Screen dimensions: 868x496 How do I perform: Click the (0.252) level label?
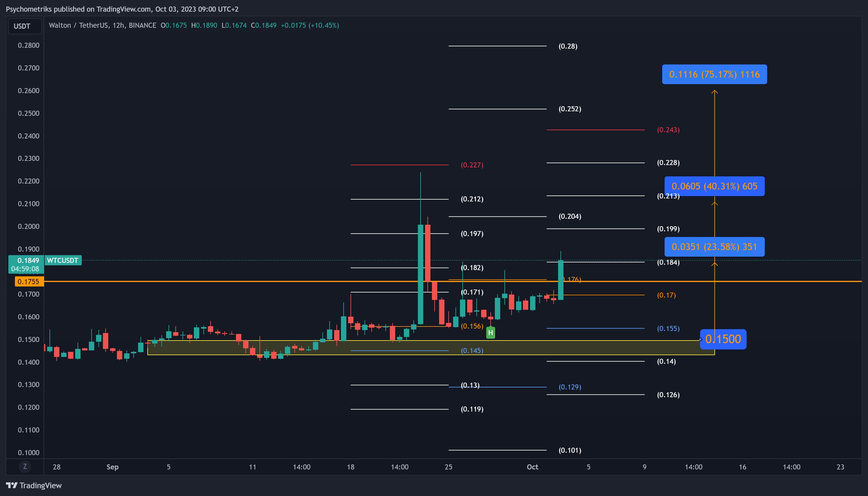pyautogui.click(x=570, y=109)
